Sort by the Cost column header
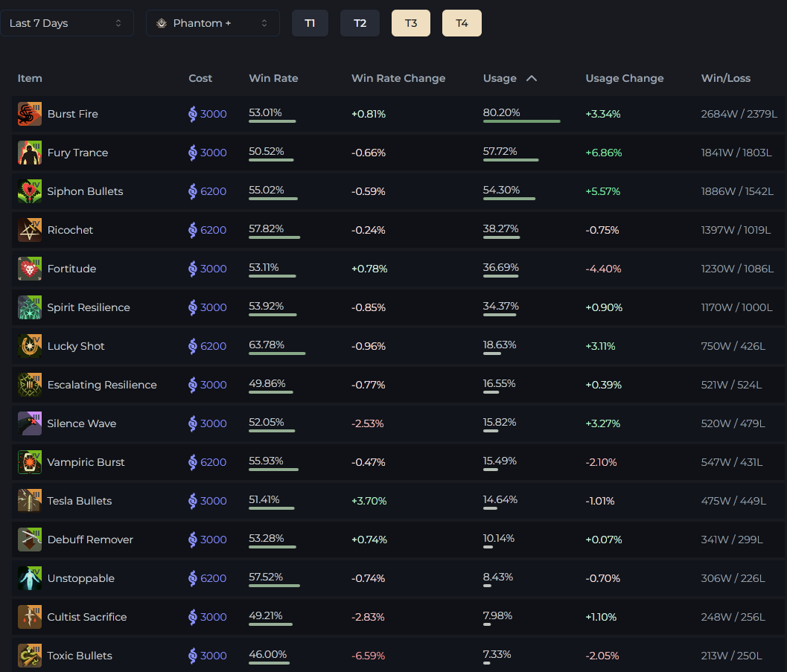Image resolution: width=787 pixels, height=672 pixels. pos(200,78)
